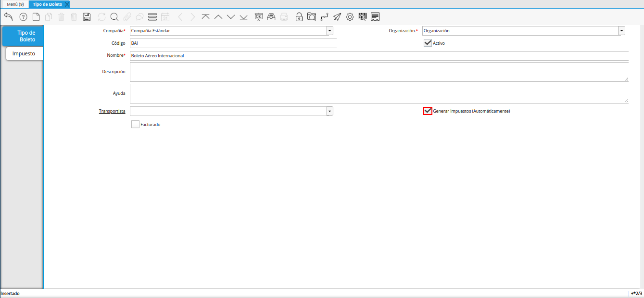Open the magnifying glass search icon
This screenshot has width=644, height=298.
114,17
